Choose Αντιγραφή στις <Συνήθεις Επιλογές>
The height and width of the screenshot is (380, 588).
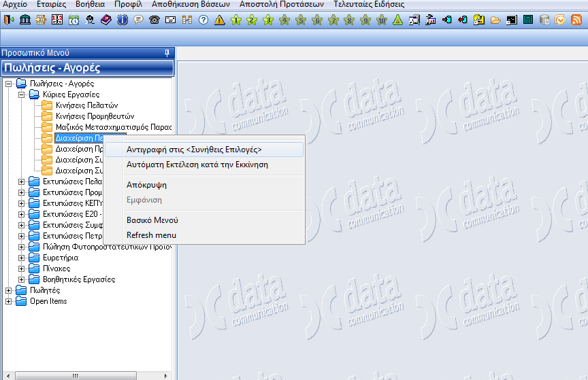point(204,150)
